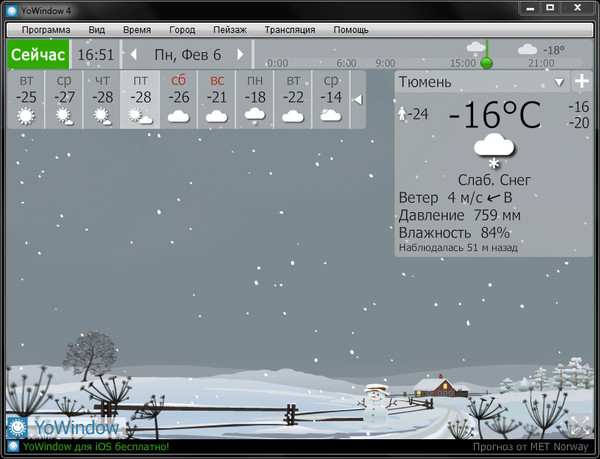Click the Прогноз от MET Norway link

point(530,447)
